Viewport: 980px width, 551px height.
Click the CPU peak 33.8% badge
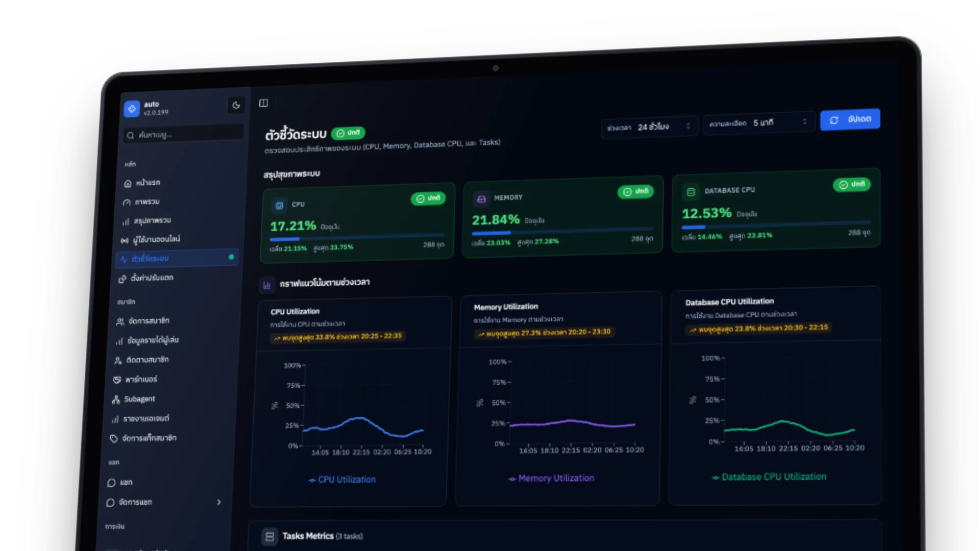tap(338, 337)
